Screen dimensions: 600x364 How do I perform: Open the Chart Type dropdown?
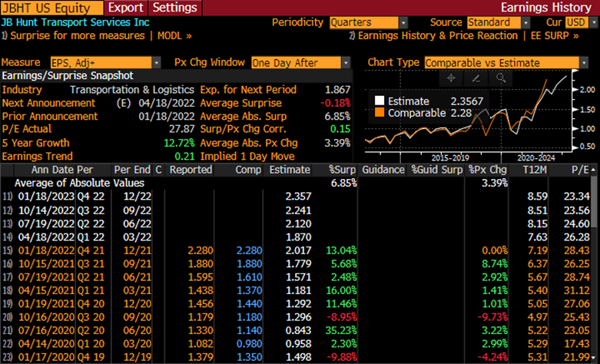[x=506, y=63]
